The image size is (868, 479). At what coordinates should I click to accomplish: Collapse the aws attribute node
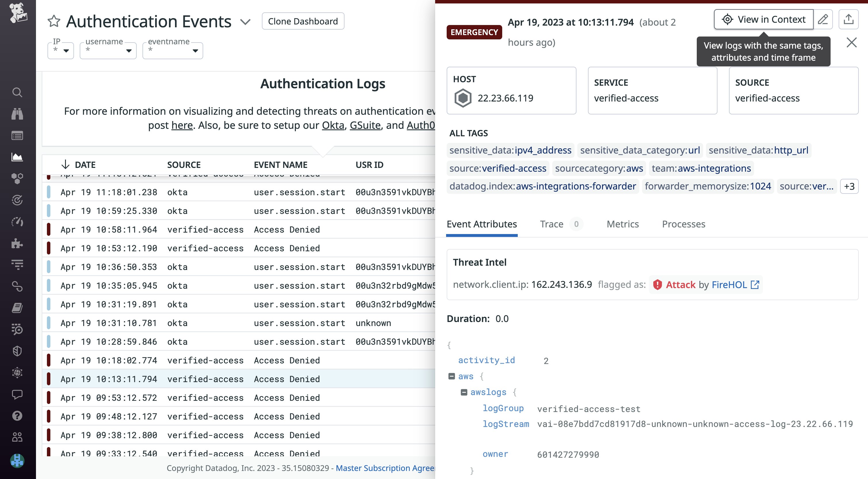[452, 376]
